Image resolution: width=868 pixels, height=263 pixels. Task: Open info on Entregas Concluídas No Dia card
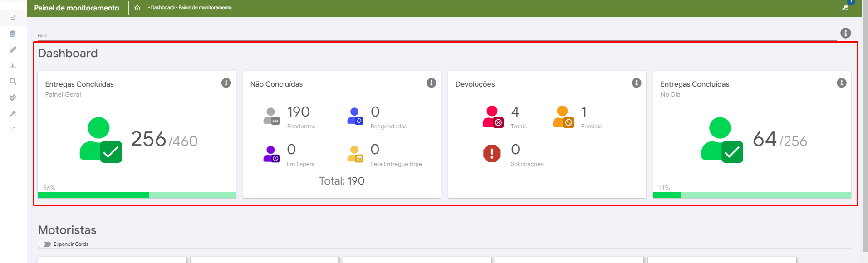841,83
